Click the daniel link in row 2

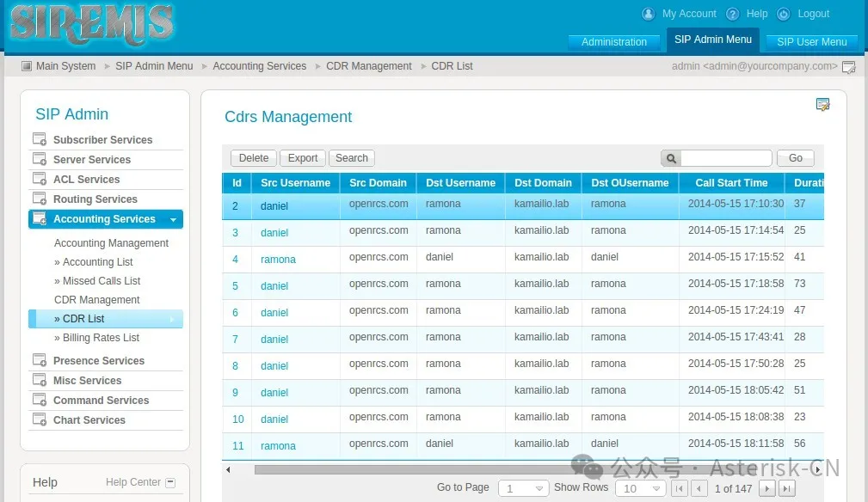(274, 206)
